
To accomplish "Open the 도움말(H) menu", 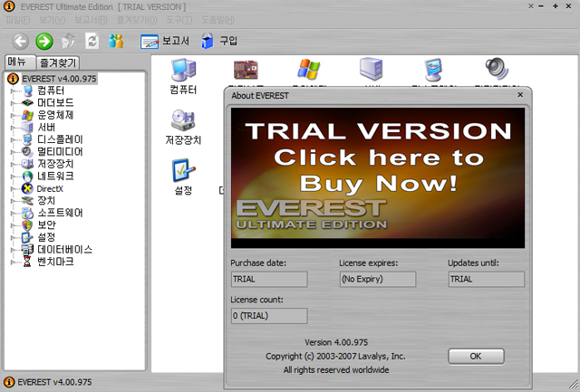I will [217, 20].
